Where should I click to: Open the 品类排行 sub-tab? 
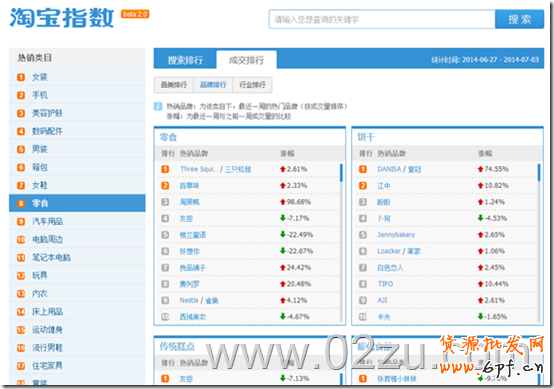(173, 85)
